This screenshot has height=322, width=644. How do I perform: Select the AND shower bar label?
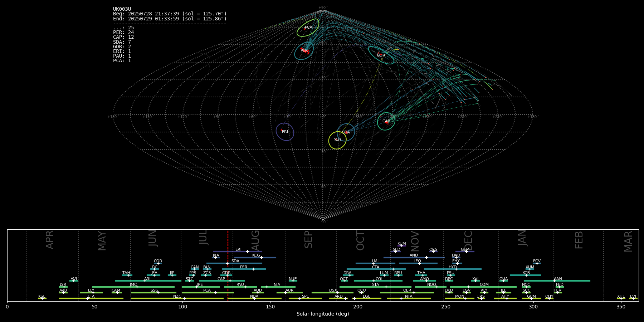coord(414,255)
